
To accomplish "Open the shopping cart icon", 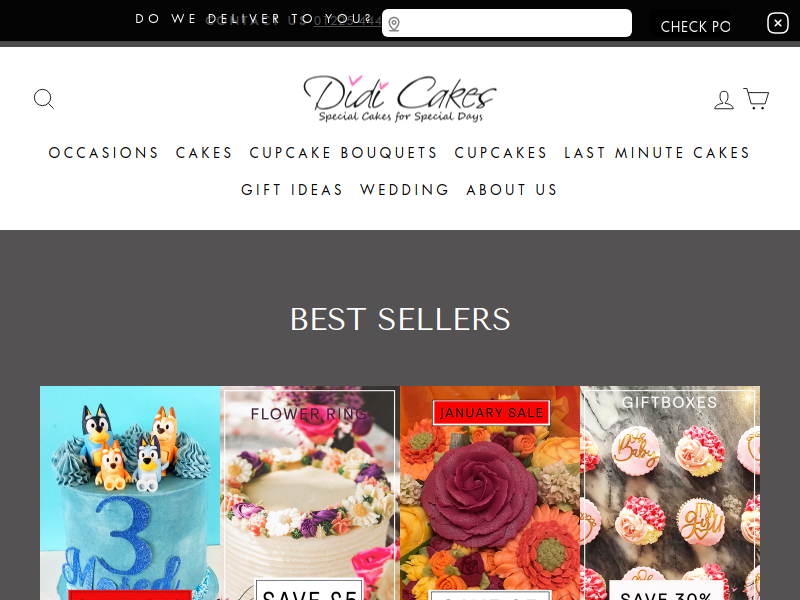I will click(x=756, y=98).
